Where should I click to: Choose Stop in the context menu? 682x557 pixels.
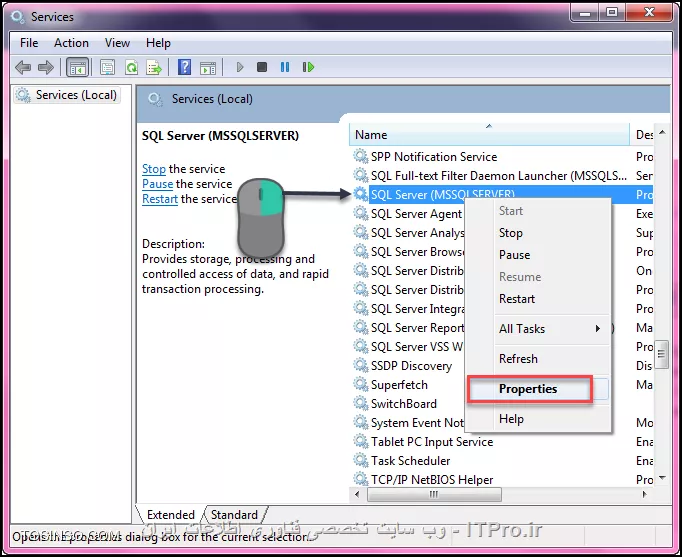coord(538,233)
